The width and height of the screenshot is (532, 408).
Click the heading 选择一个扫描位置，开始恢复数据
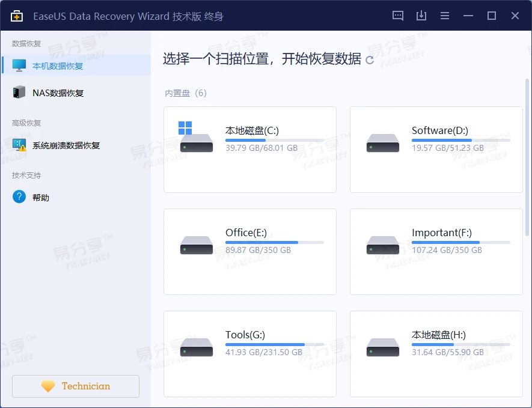(x=262, y=59)
